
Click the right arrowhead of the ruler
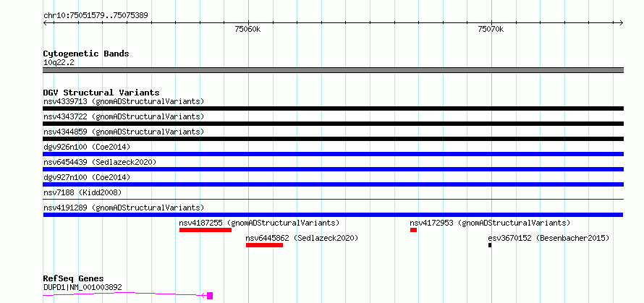pyautogui.click(x=622, y=23)
